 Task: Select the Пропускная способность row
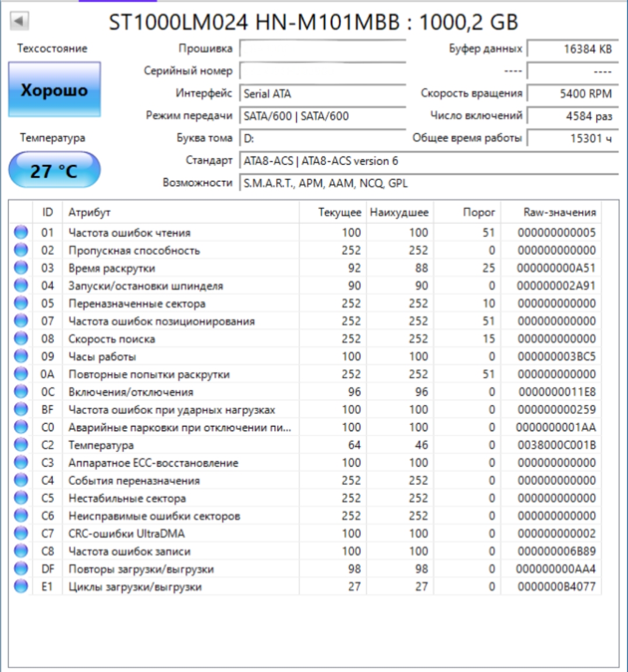pos(305,250)
